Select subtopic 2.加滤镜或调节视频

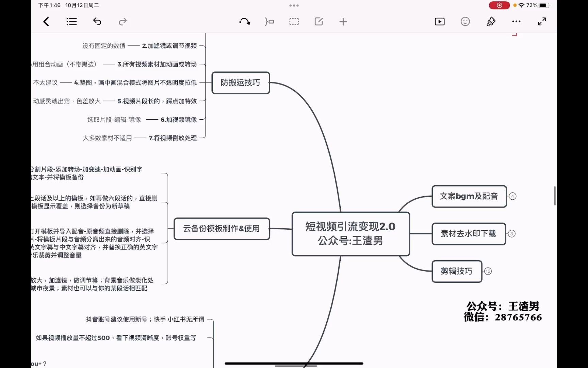[x=169, y=46]
